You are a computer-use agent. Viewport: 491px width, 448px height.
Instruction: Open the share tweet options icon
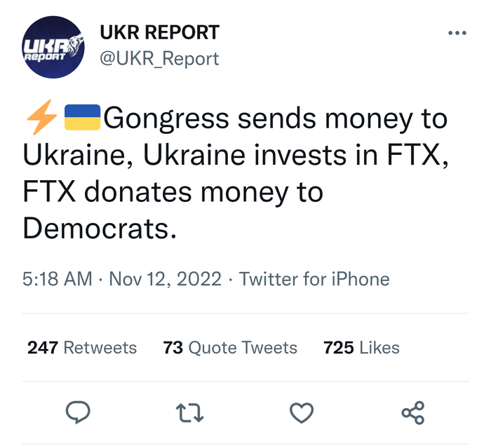[413, 413]
